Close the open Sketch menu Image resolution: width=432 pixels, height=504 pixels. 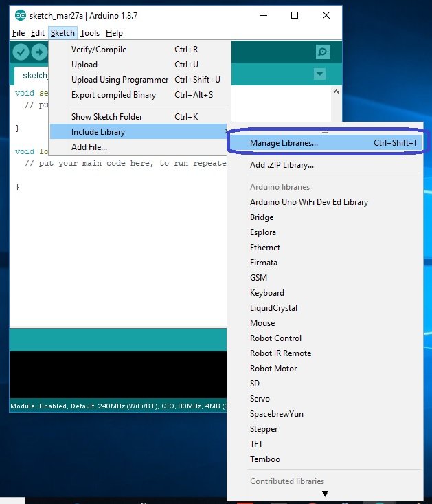point(62,33)
